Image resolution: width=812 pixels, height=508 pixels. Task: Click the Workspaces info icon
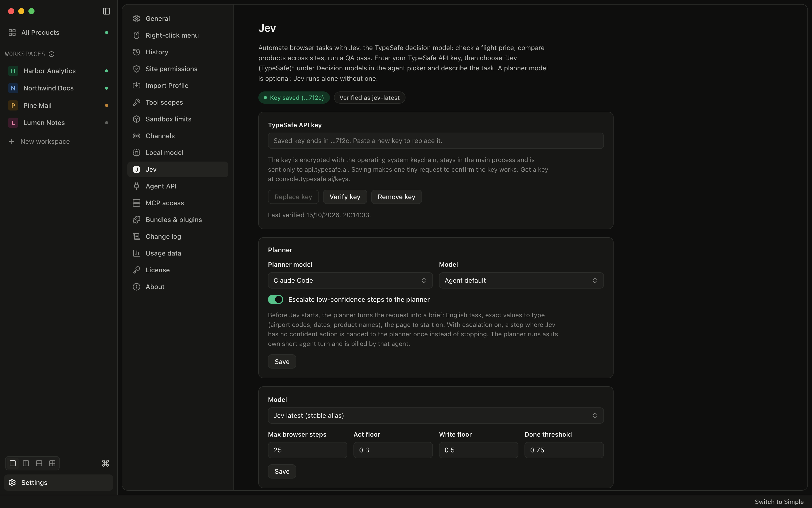(52, 54)
